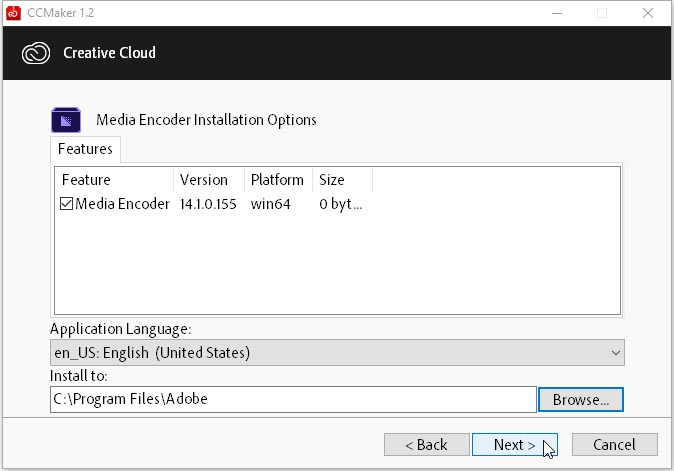
Task: Click the Platform column header
Action: coord(279,180)
